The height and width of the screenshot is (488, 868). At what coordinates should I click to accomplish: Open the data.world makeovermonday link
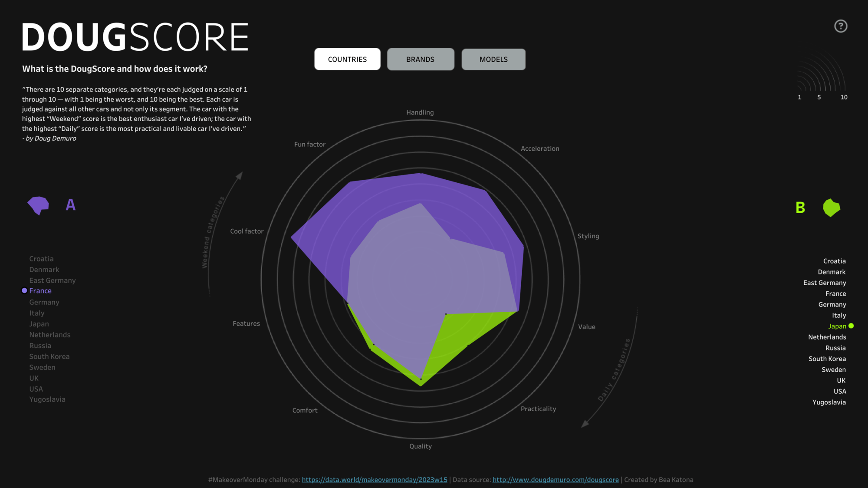point(374,480)
